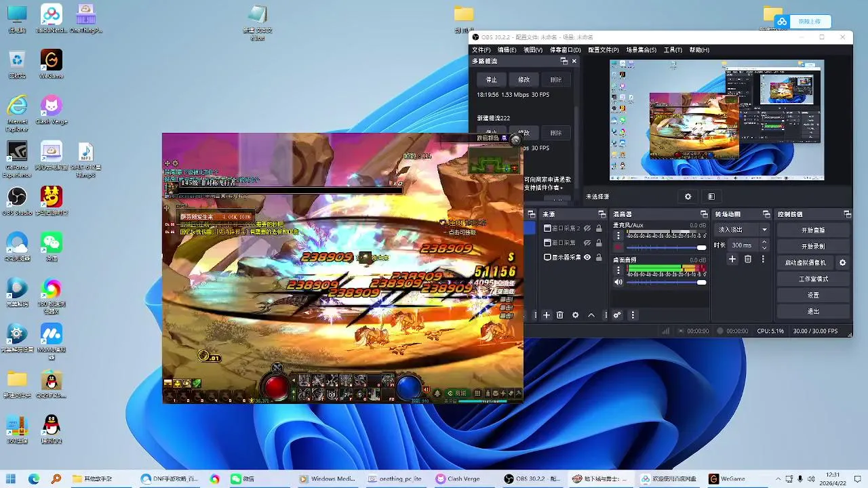868x488 pixels.
Task: Open source properties gear in Sources panel
Action: point(576,315)
